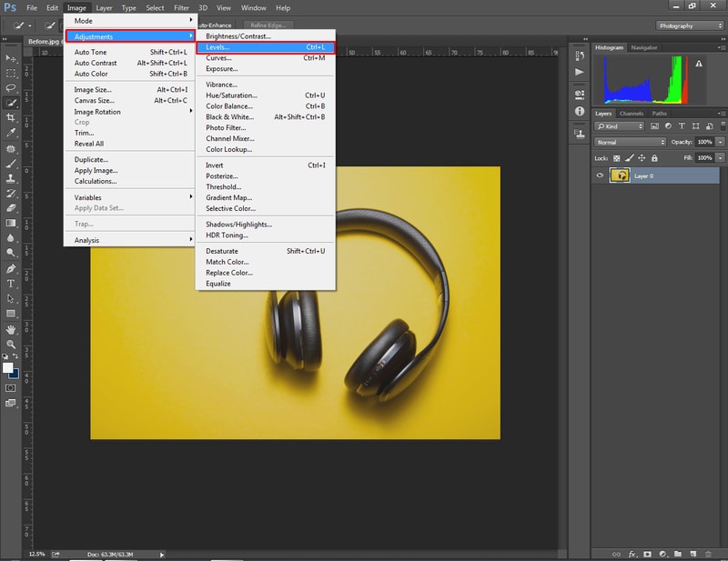Select the Eyedropper tool
This screenshot has height=561, width=728.
(10, 132)
